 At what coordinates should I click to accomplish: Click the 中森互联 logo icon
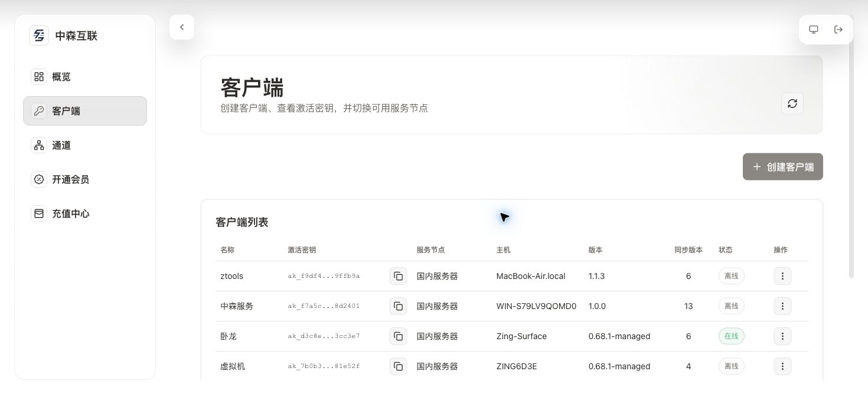pyautogui.click(x=39, y=35)
